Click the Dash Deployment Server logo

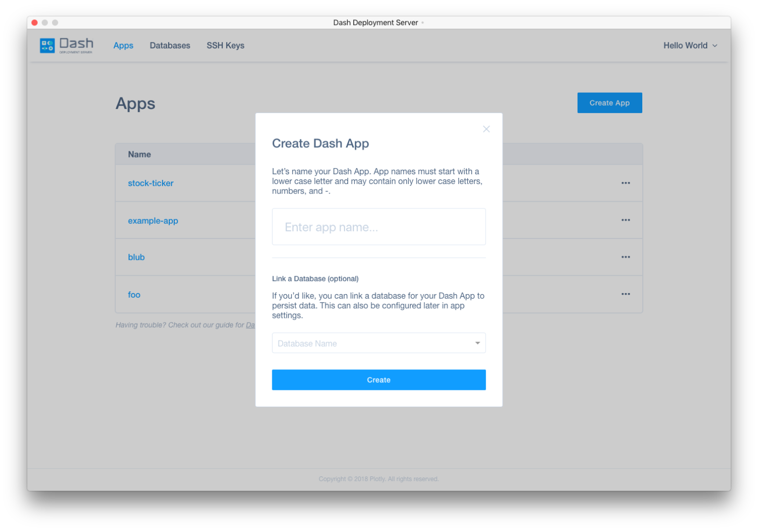click(x=67, y=45)
